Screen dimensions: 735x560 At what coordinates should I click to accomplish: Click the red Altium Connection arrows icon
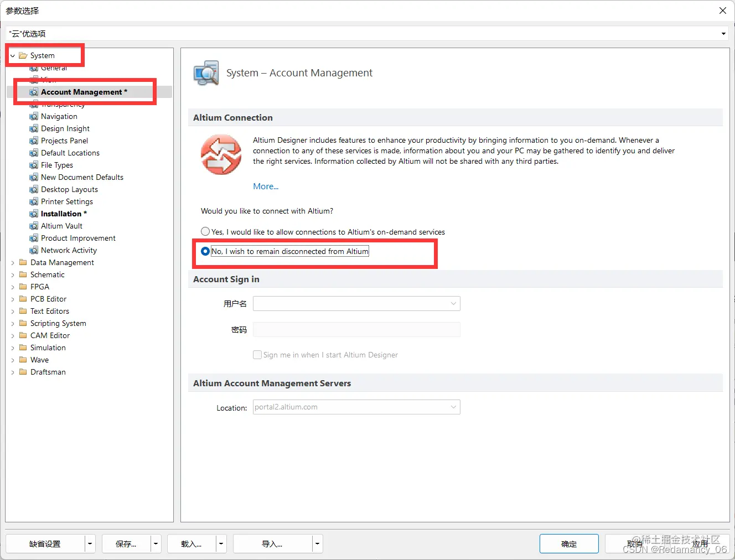[221, 154]
